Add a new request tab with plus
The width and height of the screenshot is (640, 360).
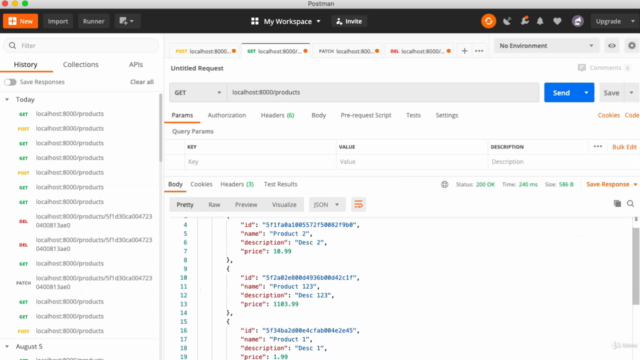[464, 51]
